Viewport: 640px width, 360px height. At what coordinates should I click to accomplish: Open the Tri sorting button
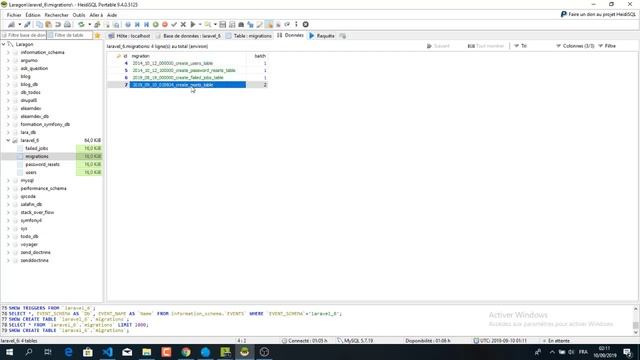(520, 46)
